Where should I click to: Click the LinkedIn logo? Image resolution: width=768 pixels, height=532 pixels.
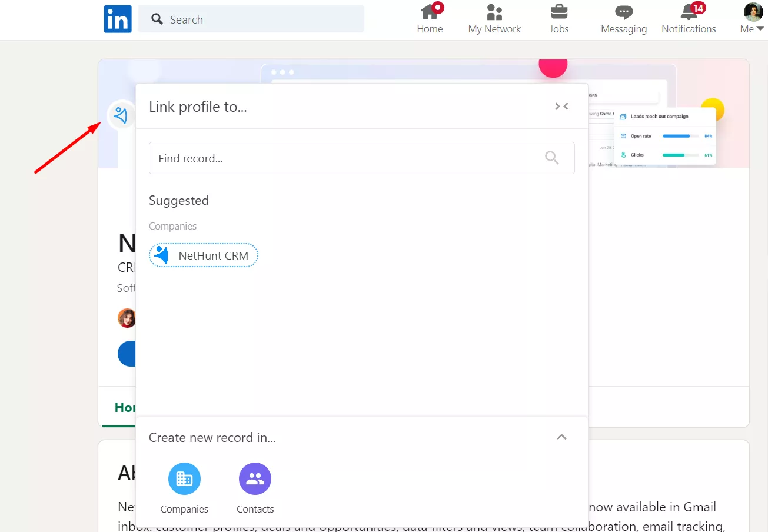(x=118, y=19)
